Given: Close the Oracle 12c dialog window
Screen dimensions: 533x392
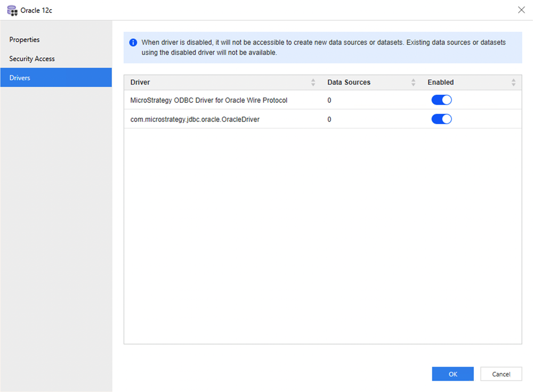Looking at the screenshot, I should coord(521,10).
